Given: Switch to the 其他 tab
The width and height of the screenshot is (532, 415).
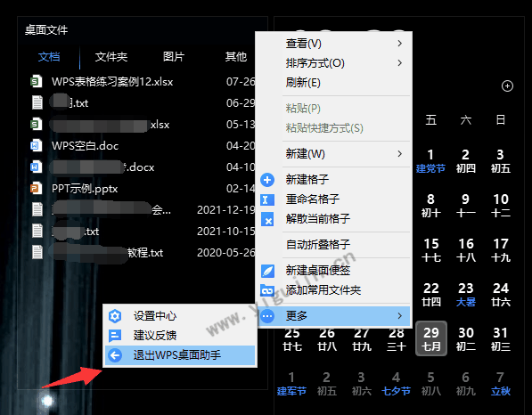Looking at the screenshot, I should pos(236,57).
